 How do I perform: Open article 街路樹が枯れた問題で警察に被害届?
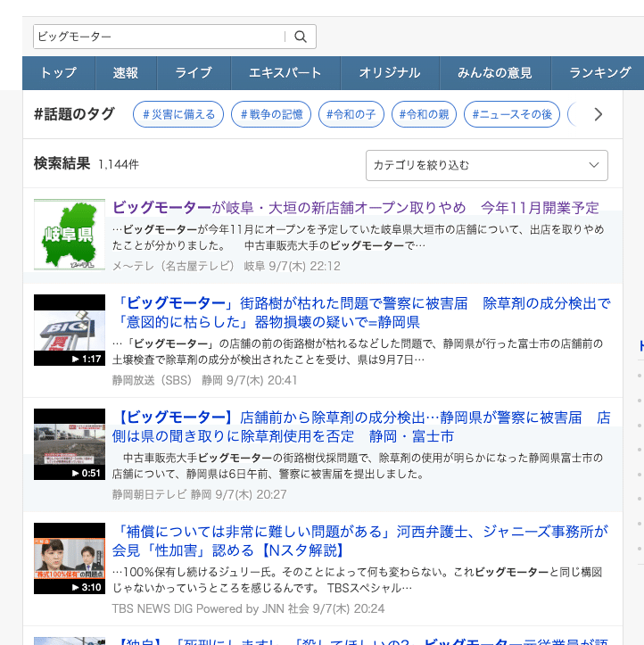point(361,312)
